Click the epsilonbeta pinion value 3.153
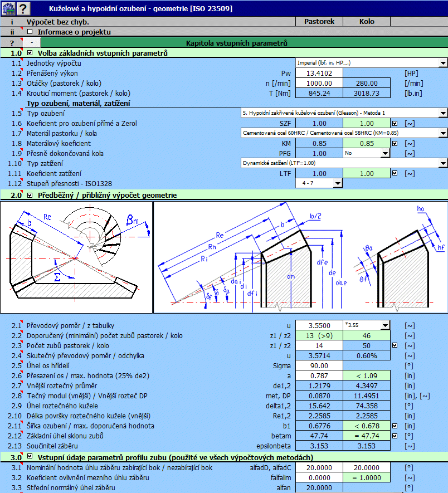 click(x=319, y=446)
